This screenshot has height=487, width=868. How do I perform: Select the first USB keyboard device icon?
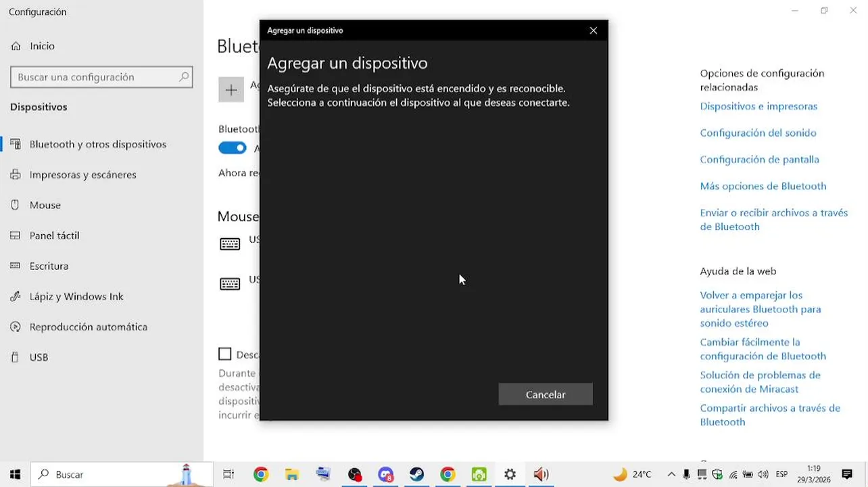coord(230,244)
